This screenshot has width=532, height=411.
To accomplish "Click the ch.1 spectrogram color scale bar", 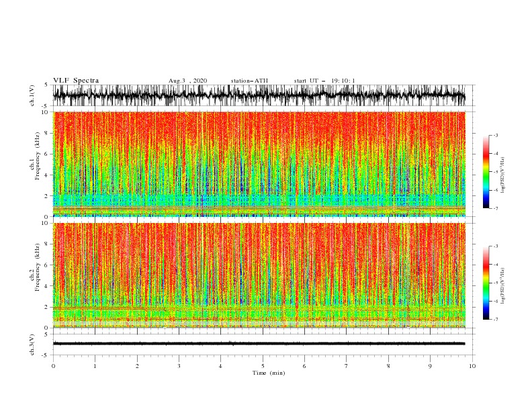I will coord(486,172).
